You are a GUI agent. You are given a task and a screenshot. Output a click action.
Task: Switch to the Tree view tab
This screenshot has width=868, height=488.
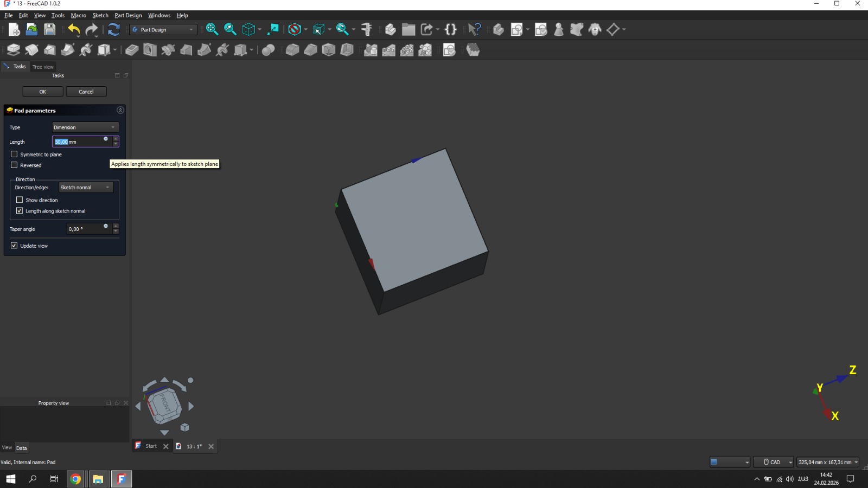43,67
